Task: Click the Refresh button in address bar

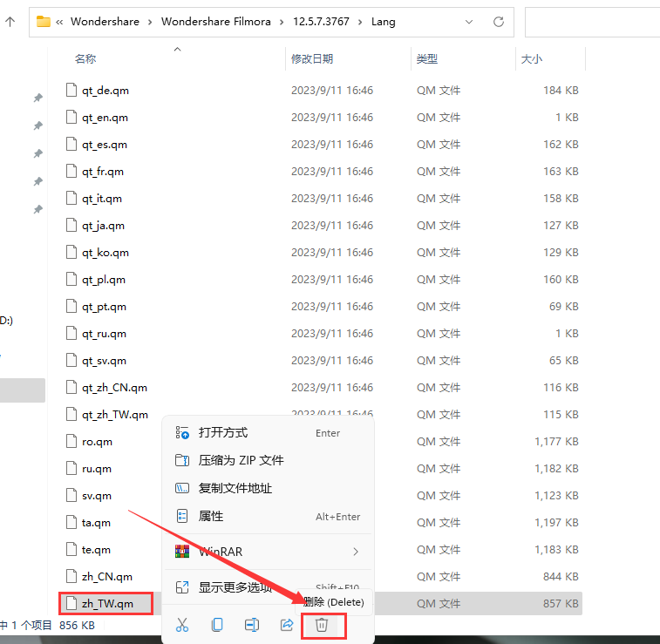Action: [x=499, y=22]
